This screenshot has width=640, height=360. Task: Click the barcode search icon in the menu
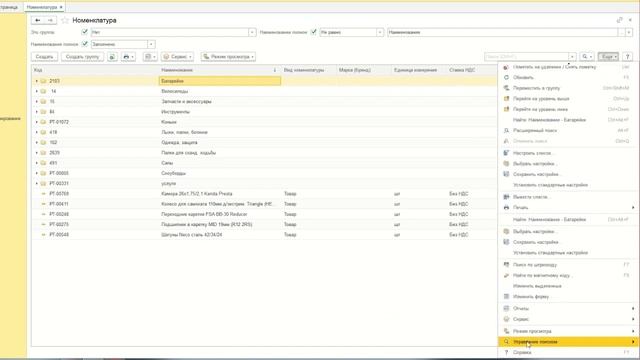tap(506, 265)
